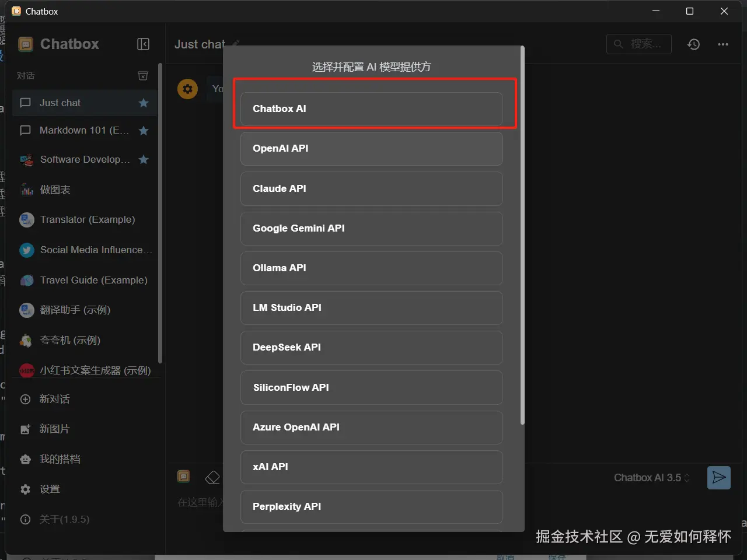747x560 pixels.
Task: Open the Software Developer conversation
Action: point(85,159)
